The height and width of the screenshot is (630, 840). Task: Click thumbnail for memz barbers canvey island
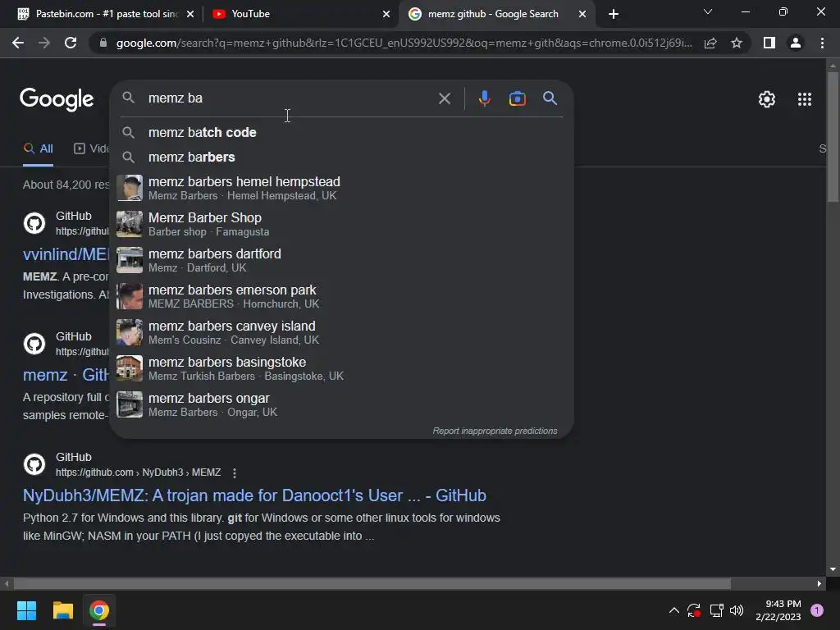(x=130, y=332)
